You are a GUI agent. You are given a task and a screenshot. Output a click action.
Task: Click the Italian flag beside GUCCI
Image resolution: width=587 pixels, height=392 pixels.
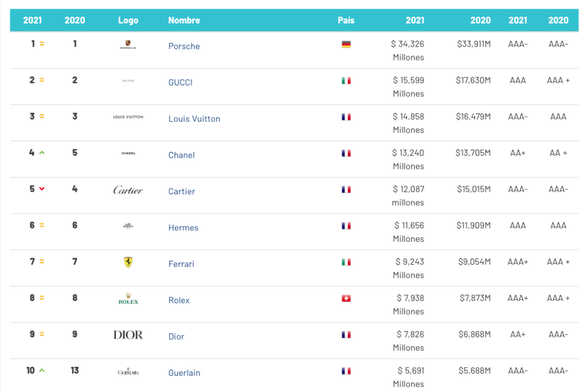(x=346, y=81)
